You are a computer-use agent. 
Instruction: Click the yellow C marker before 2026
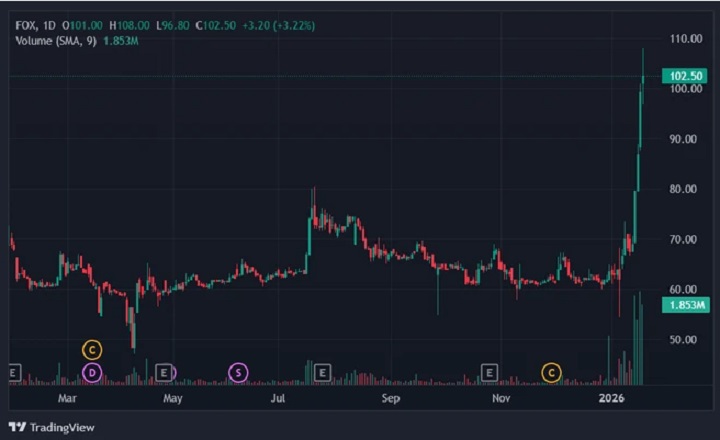pos(551,372)
